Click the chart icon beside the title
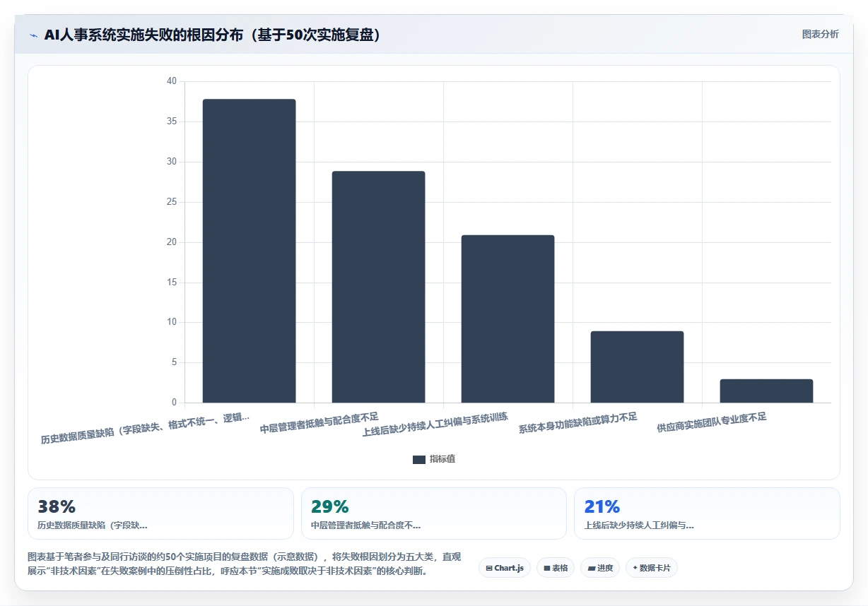 pos(33,35)
